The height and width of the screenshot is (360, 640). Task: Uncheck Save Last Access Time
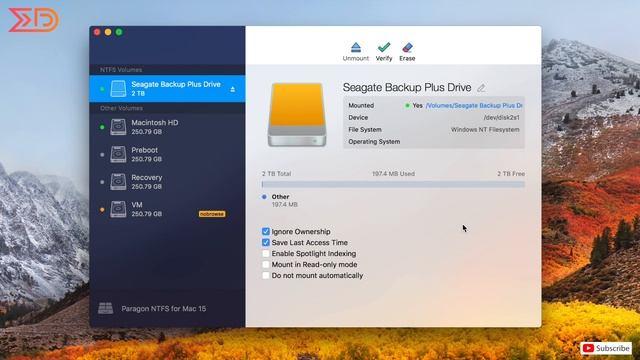[x=266, y=242]
